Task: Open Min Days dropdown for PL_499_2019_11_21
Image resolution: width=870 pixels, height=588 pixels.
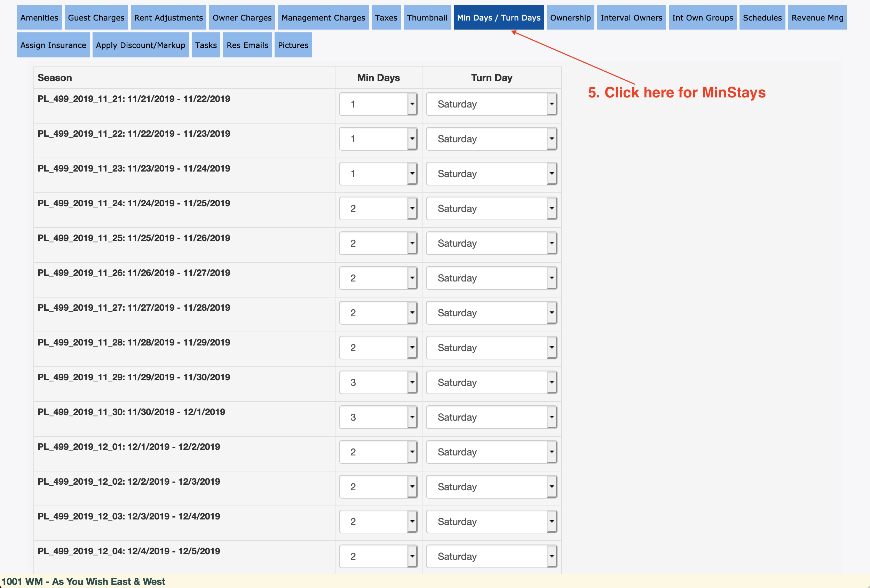Action: 378,104
